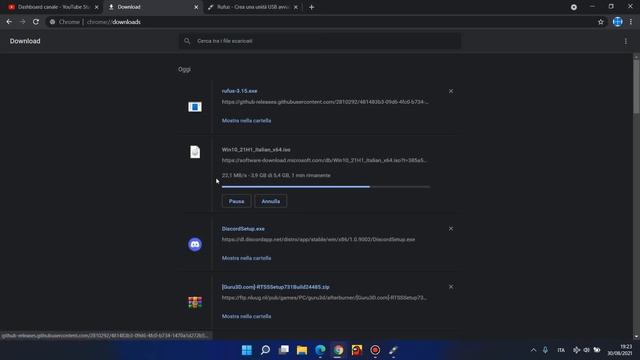This screenshot has width=640, height=360.
Task: Open the downloads page more-actions menu
Action: click(x=626, y=41)
